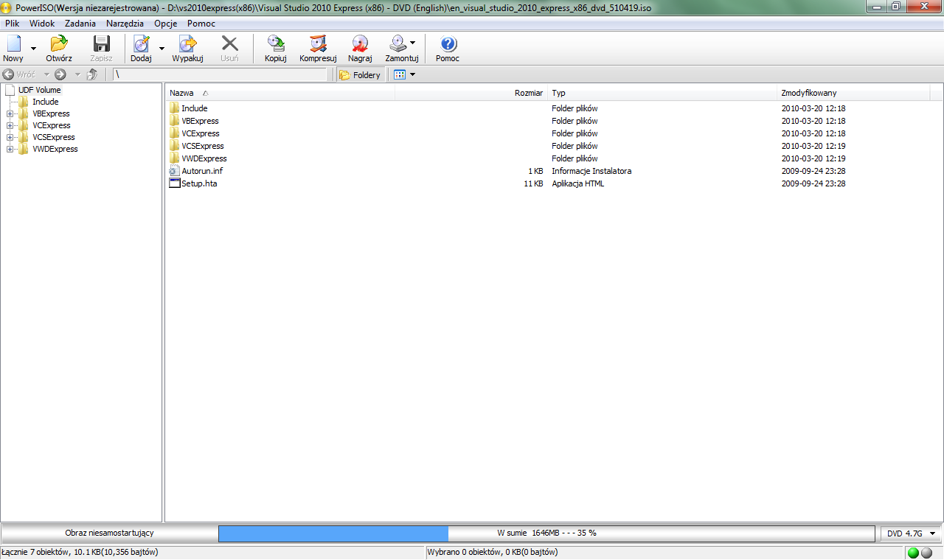Click the Zamontuj mount drive icon
The width and height of the screenshot is (944, 560).
[398, 44]
